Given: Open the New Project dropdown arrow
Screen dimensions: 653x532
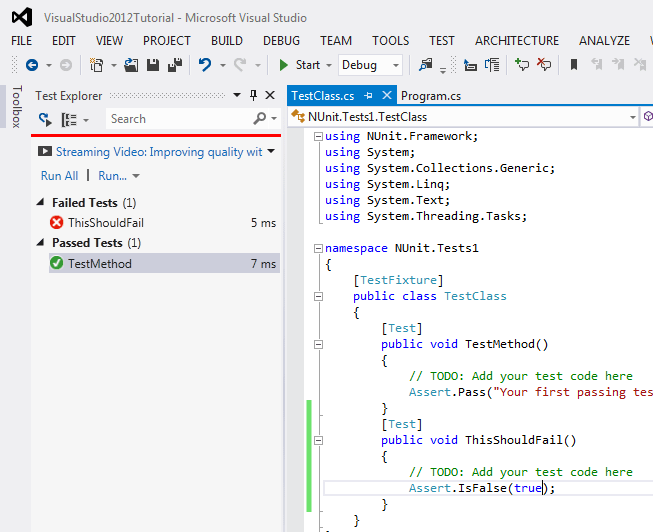Looking at the screenshot, I should [114, 65].
